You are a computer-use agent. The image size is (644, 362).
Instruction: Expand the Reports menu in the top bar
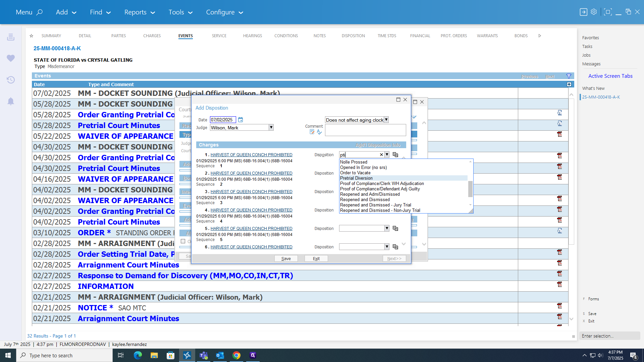(x=140, y=12)
